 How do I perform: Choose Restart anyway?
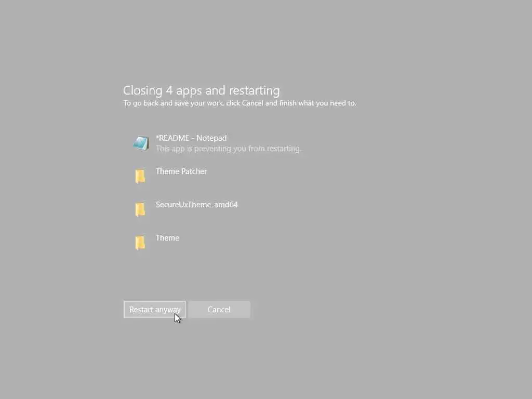(x=155, y=310)
